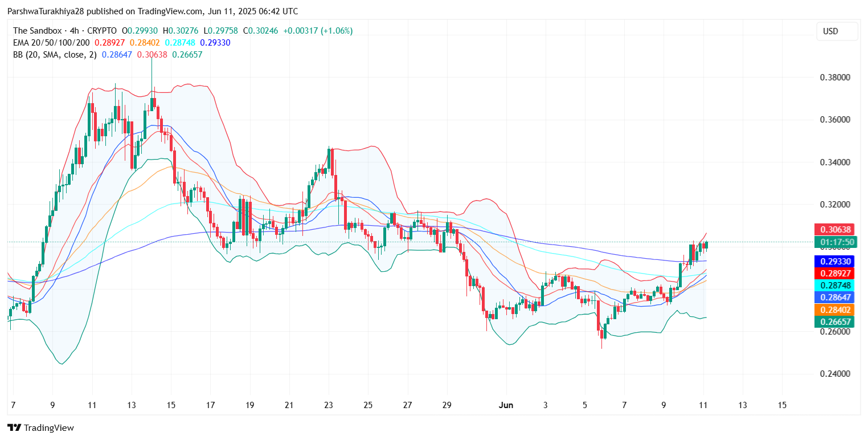Click the 29 date on time axis
This screenshot has width=868, height=440.
pos(447,405)
